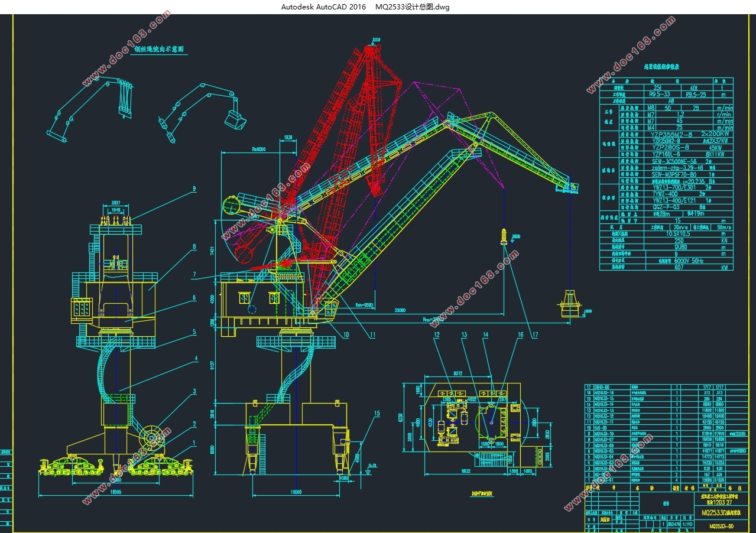Click the YZP280S-8 motor entry
This screenshot has height=533, width=756.
tap(670, 148)
